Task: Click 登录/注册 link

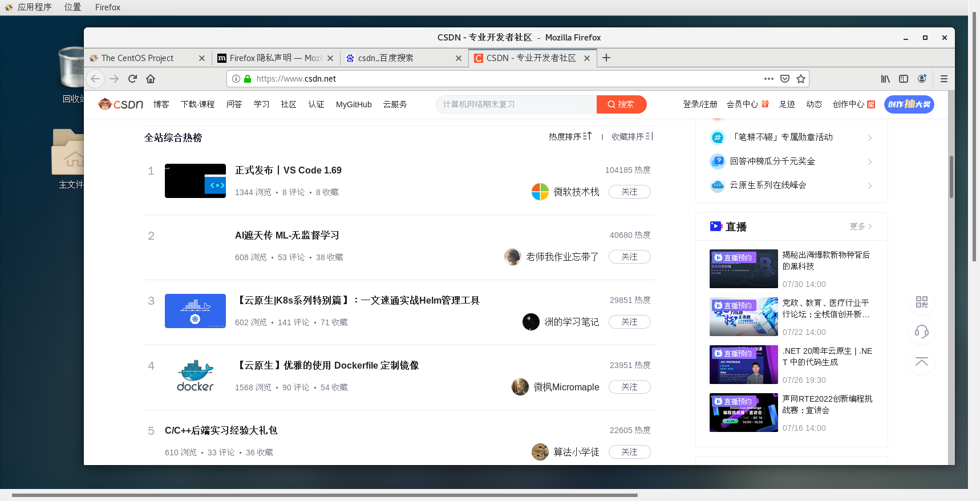Action: click(700, 104)
